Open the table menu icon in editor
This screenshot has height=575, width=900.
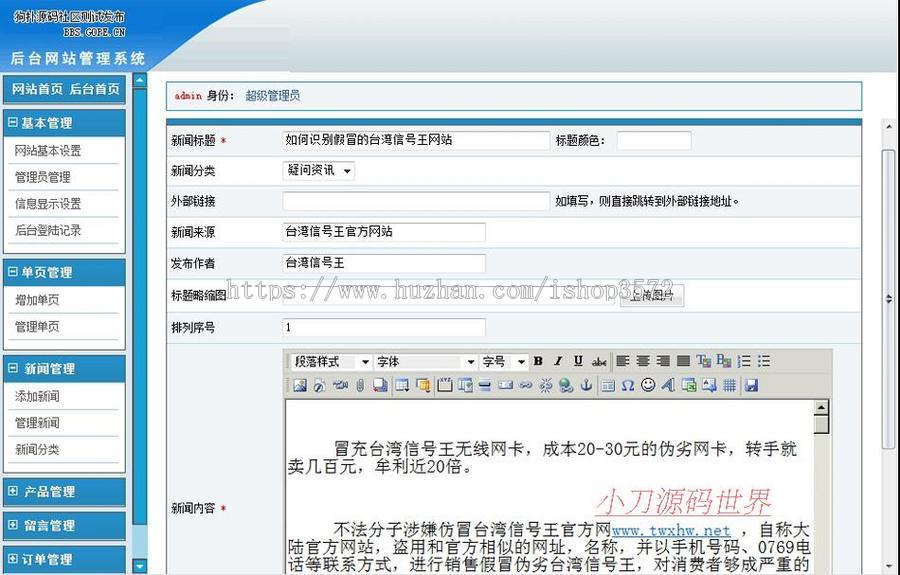click(402, 385)
